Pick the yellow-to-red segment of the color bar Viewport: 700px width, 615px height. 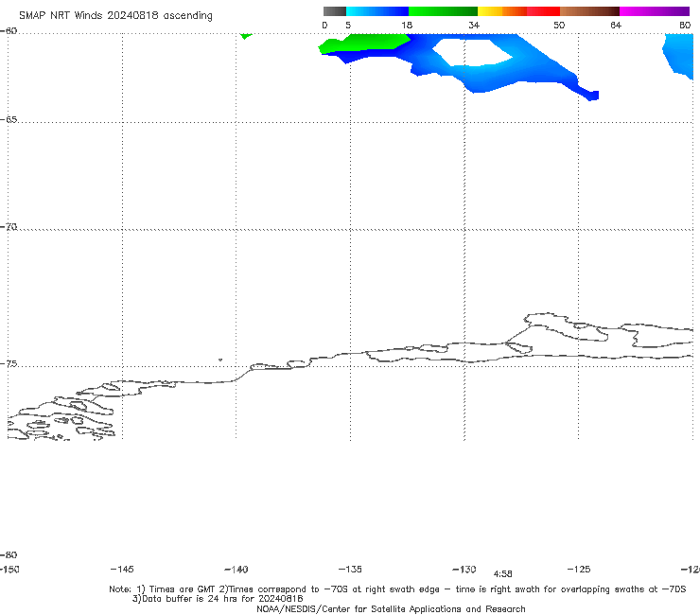518,11
